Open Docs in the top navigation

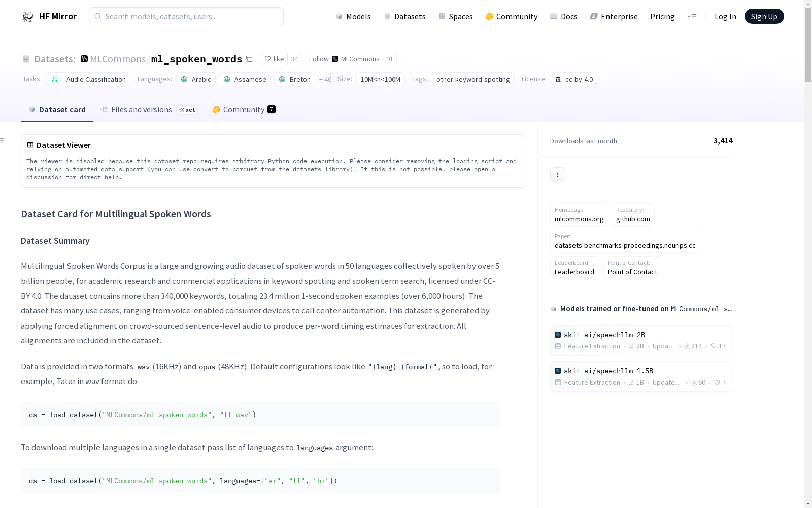pos(564,16)
